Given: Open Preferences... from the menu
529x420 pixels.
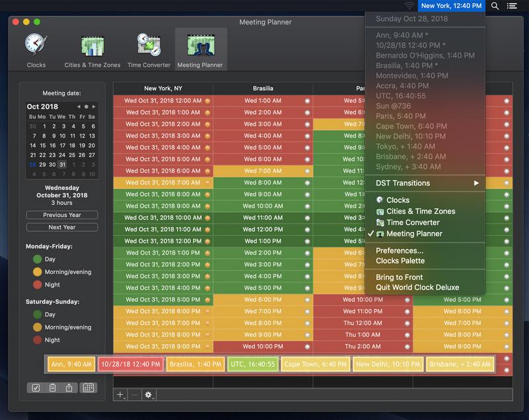Looking at the screenshot, I should [425, 251].
